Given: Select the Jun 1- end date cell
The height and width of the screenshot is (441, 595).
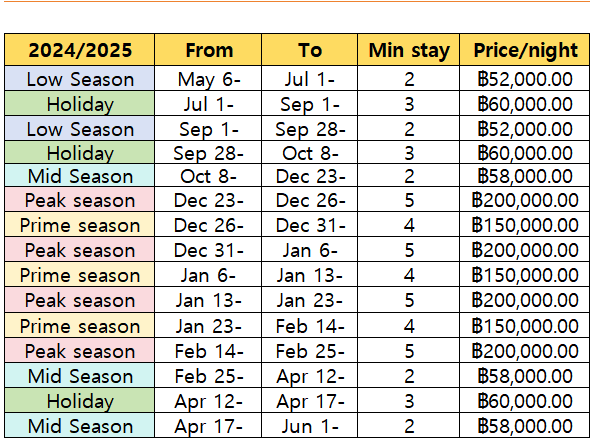Looking at the screenshot, I should pos(309,425).
